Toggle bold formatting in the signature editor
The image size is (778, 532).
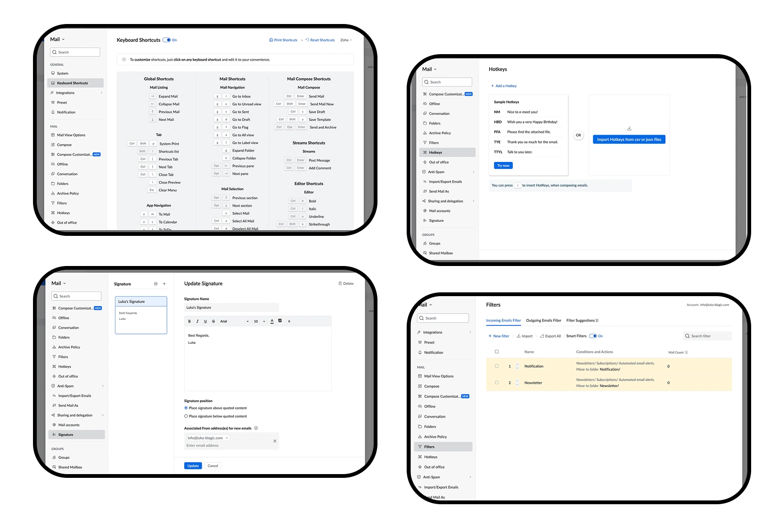click(189, 321)
